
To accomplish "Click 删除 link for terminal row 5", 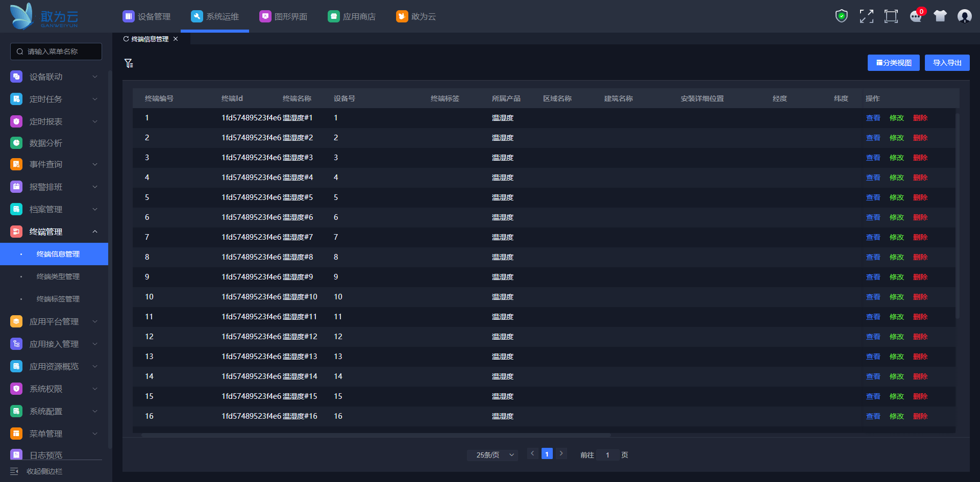I will pos(920,197).
